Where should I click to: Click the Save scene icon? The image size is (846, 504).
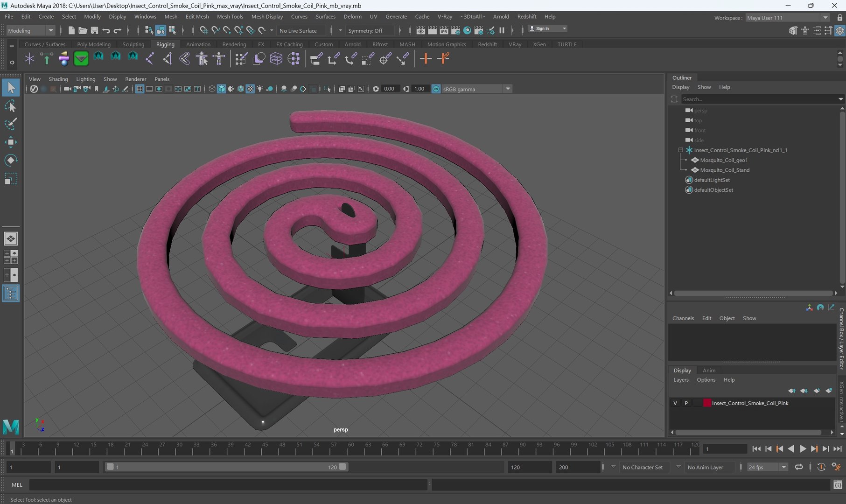[x=94, y=31]
